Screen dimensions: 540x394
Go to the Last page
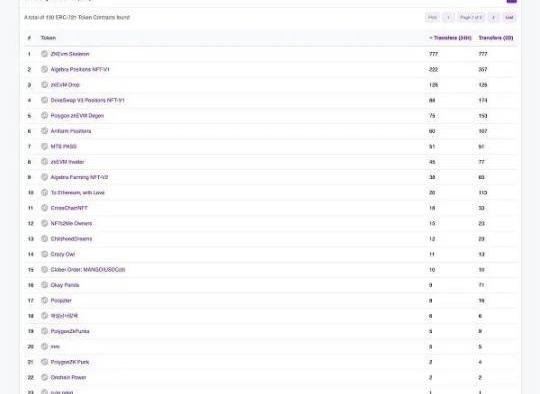pos(509,17)
